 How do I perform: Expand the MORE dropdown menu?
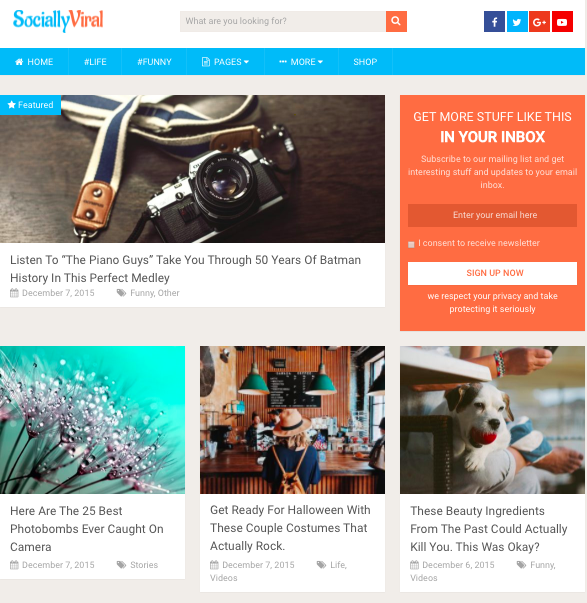point(301,62)
